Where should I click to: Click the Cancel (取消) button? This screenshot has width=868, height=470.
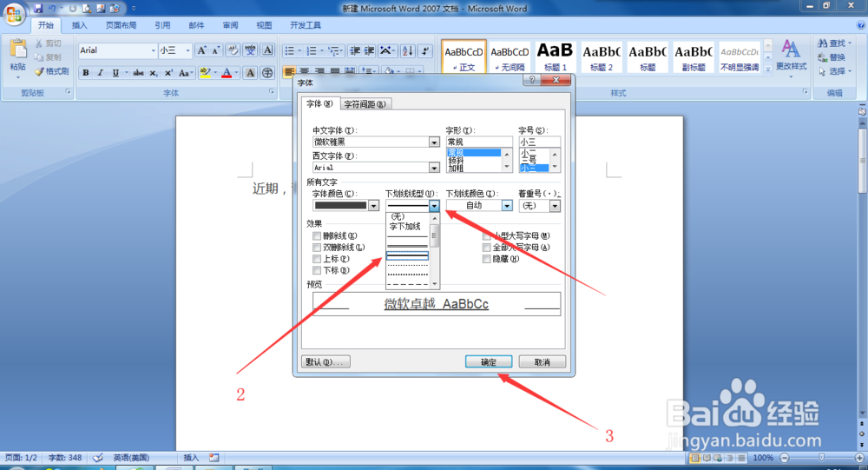542,362
